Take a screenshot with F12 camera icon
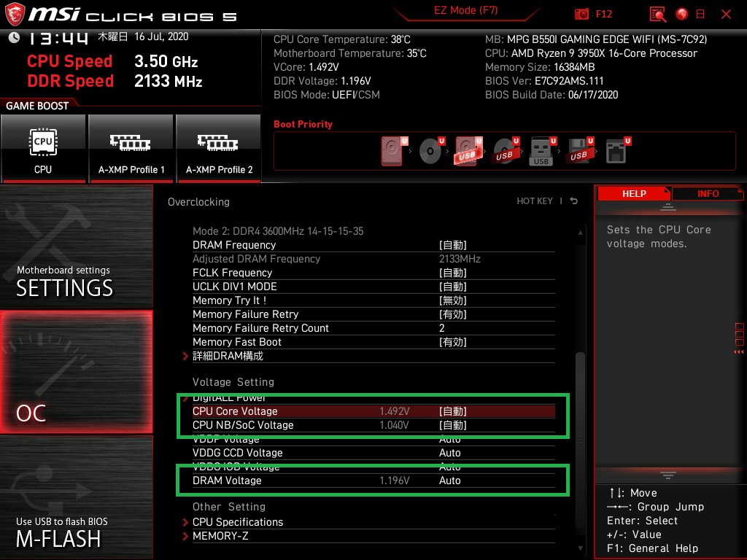The height and width of the screenshot is (560, 747). (581, 14)
